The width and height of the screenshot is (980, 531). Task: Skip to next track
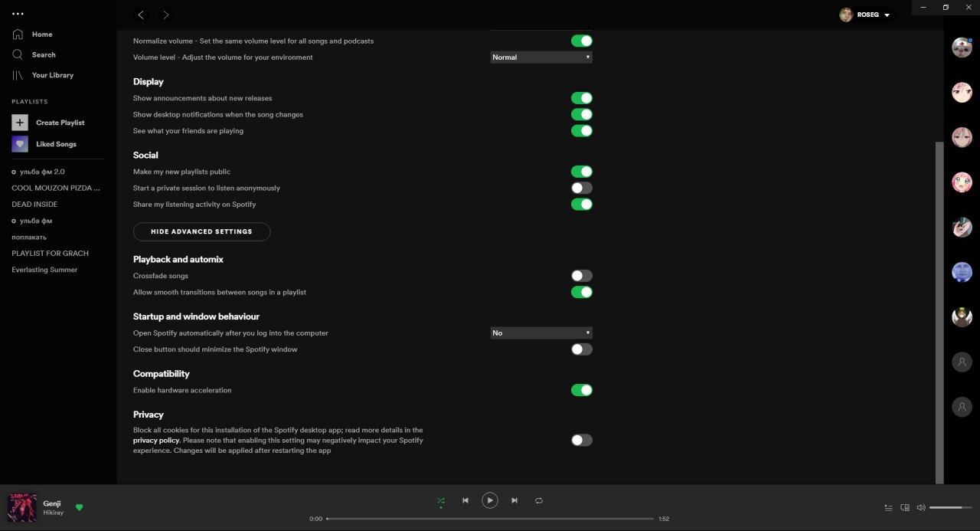(x=514, y=500)
